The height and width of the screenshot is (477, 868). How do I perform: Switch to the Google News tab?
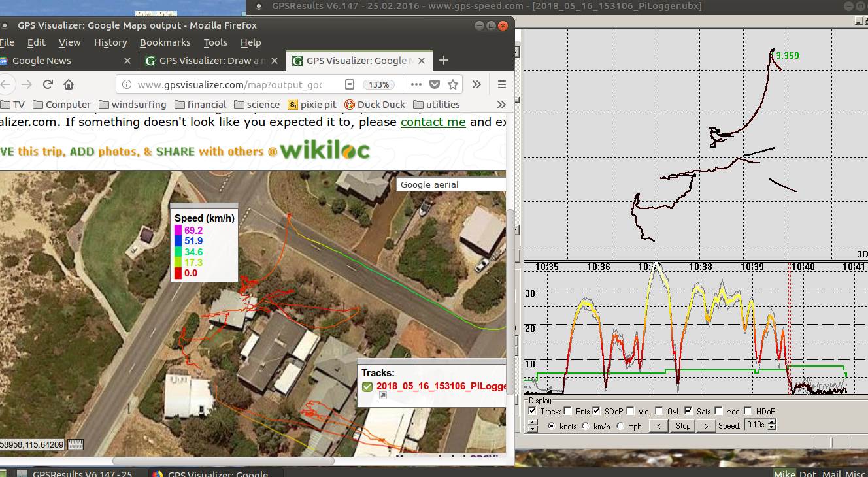coord(42,61)
